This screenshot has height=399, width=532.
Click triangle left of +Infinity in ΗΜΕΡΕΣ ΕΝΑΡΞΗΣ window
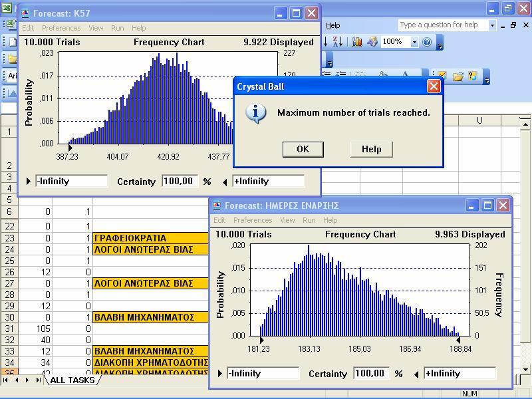click(x=417, y=374)
